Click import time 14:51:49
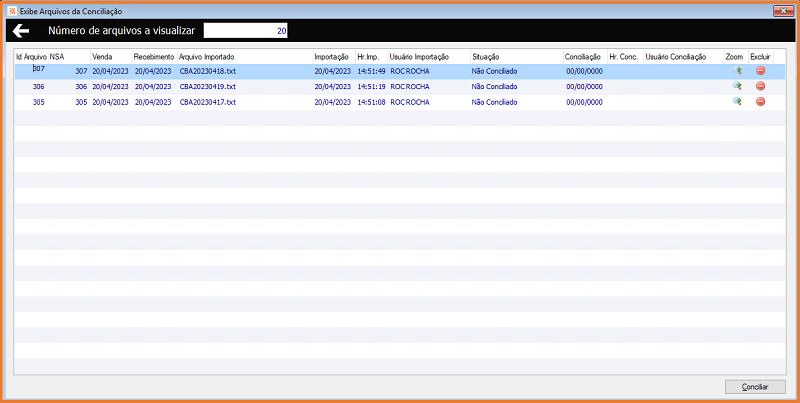Viewport: 800px width, 403px height. pos(371,71)
